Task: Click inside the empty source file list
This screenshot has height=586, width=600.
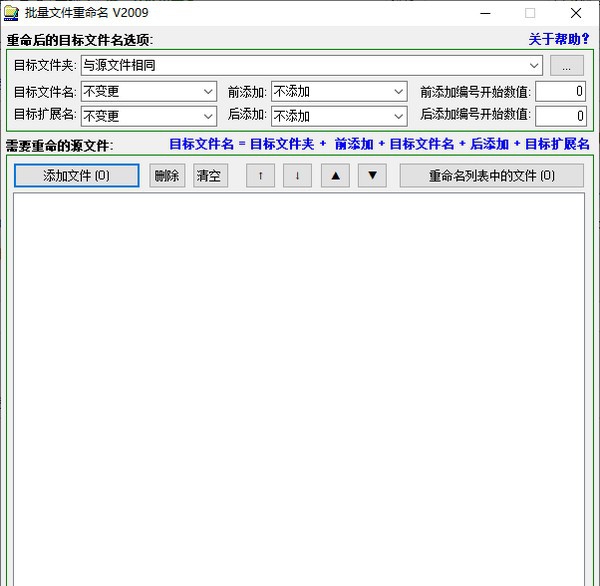Action: [299, 388]
